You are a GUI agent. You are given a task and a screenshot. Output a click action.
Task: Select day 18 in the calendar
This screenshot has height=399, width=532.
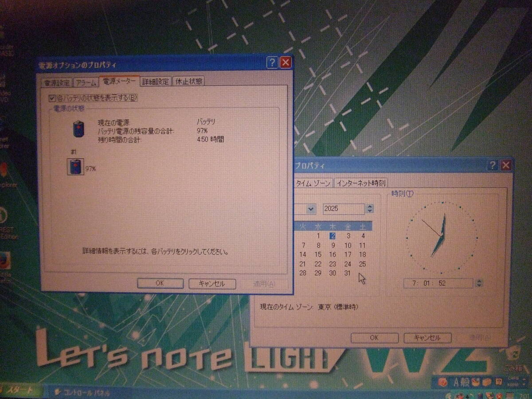[363, 254]
